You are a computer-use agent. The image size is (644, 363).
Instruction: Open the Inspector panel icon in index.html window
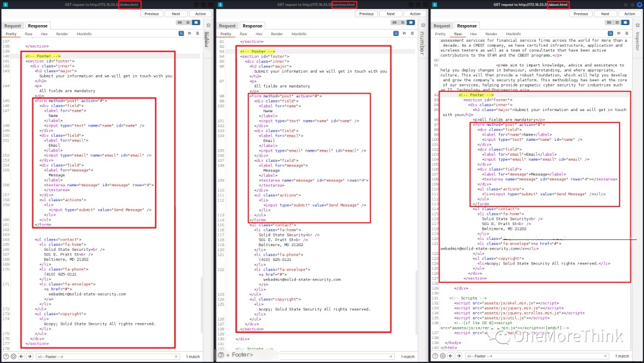click(208, 25)
